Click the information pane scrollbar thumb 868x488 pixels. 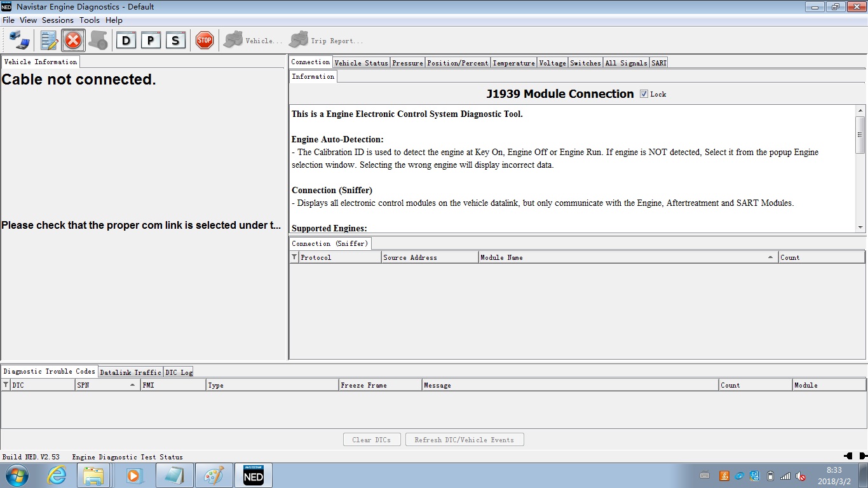(x=860, y=135)
